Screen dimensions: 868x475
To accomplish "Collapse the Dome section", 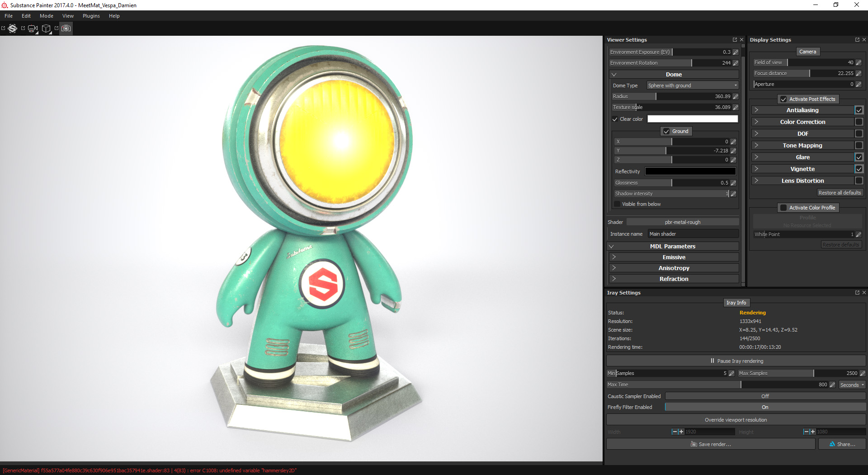I will (x=614, y=74).
